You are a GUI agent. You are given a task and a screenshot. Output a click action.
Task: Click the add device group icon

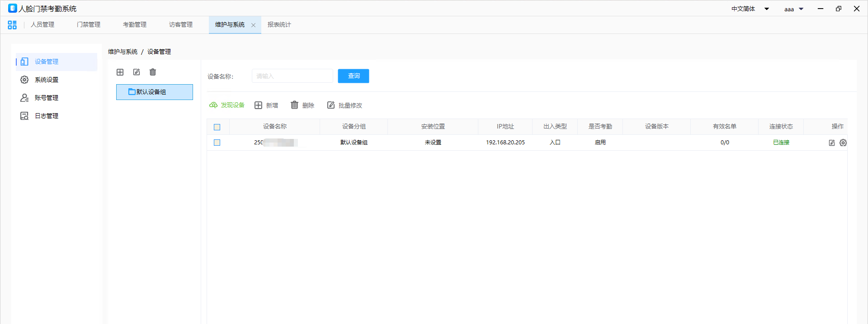point(120,72)
